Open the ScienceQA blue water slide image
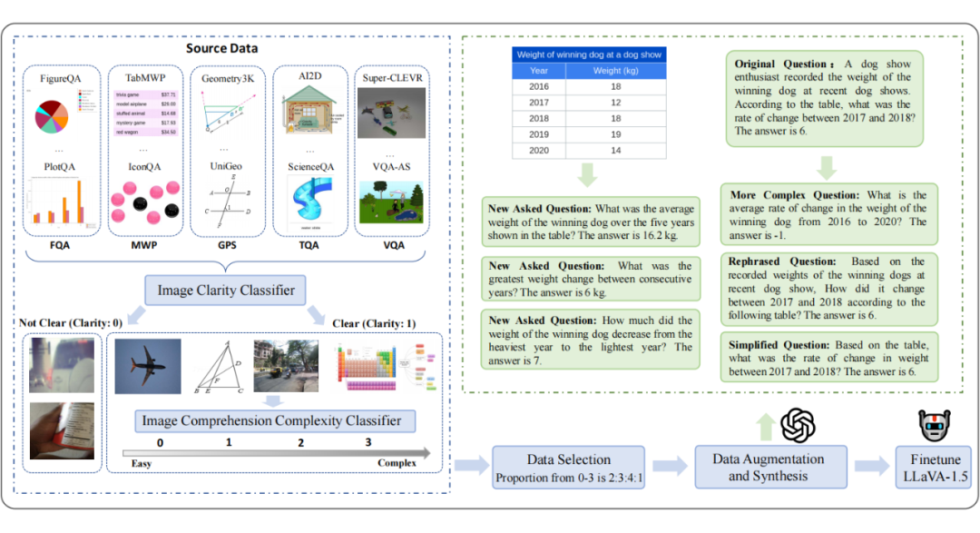 [x=312, y=201]
